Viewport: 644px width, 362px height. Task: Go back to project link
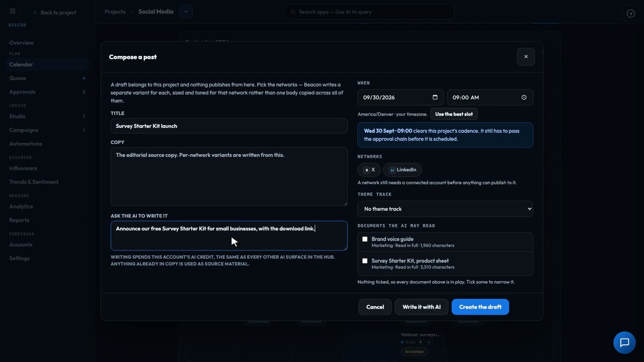point(54,13)
